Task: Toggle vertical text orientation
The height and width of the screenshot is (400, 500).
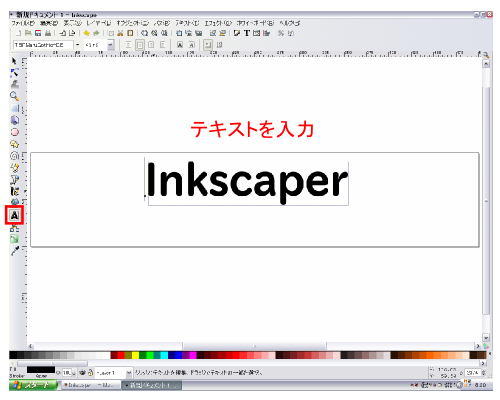Action: coord(219,45)
